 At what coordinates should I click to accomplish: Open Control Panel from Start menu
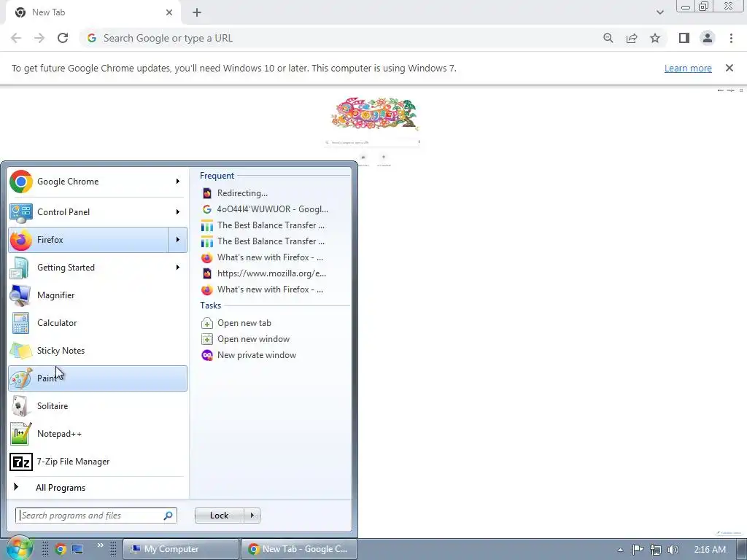click(88, 212)
